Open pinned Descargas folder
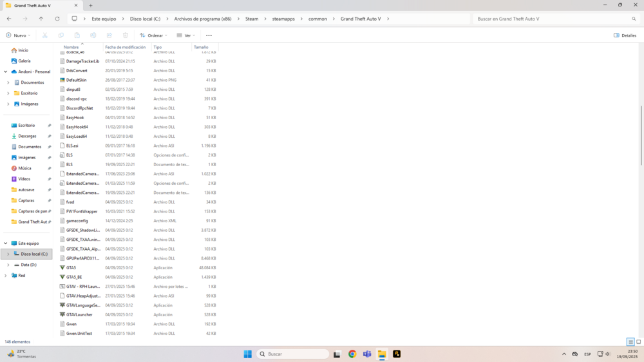This screenshot has height=362, width=644. [x=27, y=136]
